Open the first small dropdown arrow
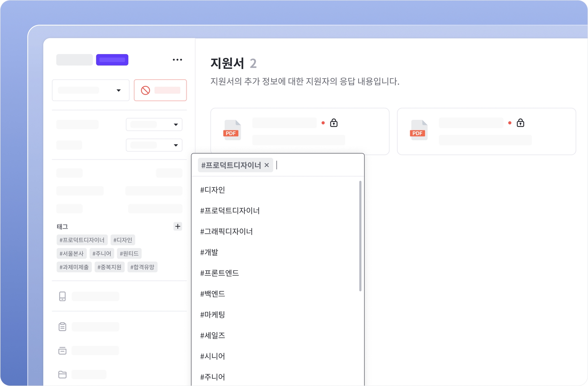Viewport: 588px width, 386px height. click(176, 125)
